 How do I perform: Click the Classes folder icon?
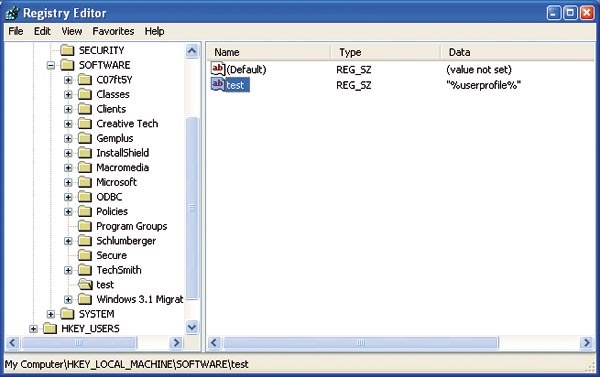click(x=85, y=94)
